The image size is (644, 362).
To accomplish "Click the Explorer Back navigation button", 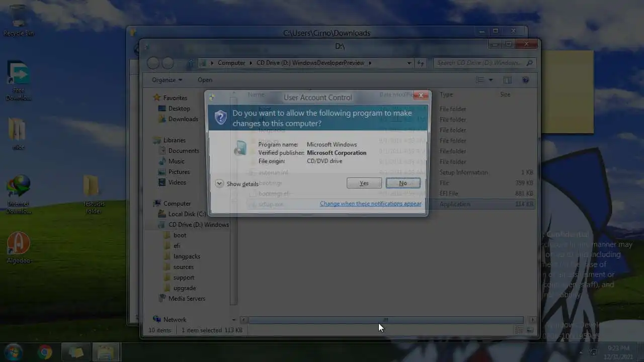I will [x=153, y=63].
